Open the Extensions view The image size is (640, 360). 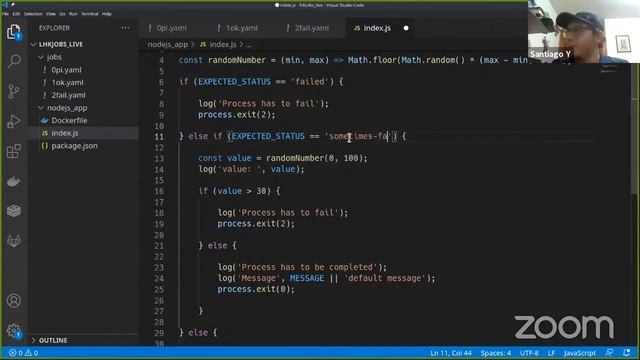pos(13,151)
